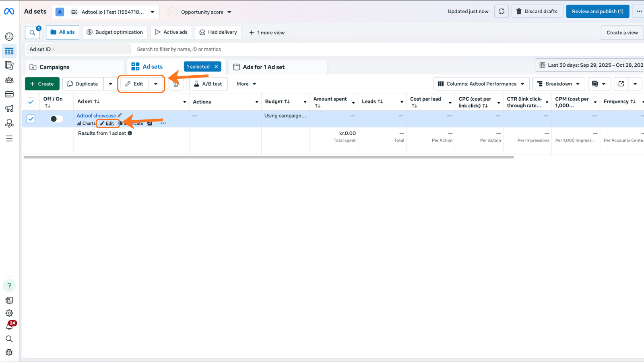Open export share icon in toolbar
The image size is (644, 362).
point(621,84)
